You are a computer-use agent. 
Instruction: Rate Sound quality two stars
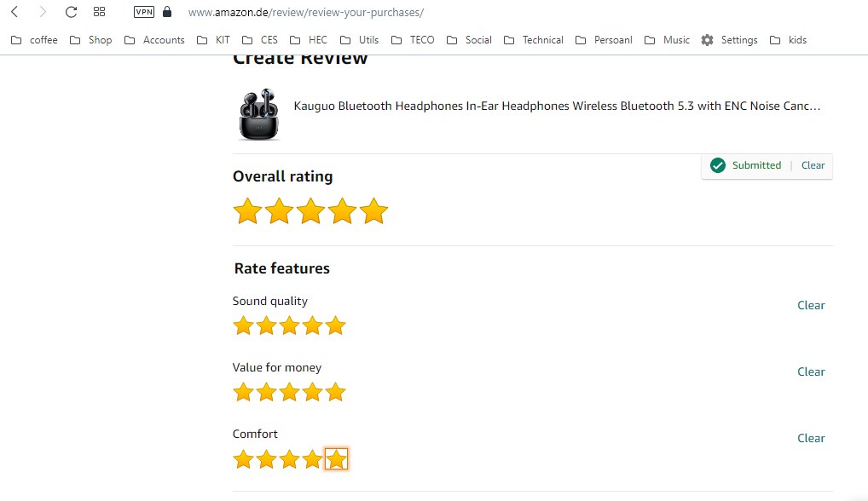click(x=266, y=325)
